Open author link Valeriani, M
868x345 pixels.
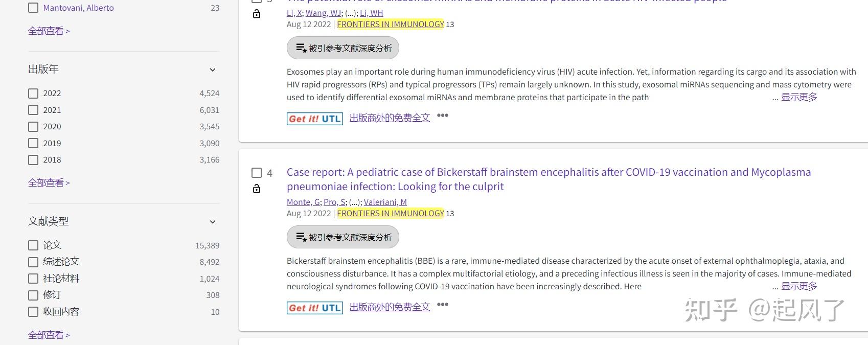click(x=385, y=202)
